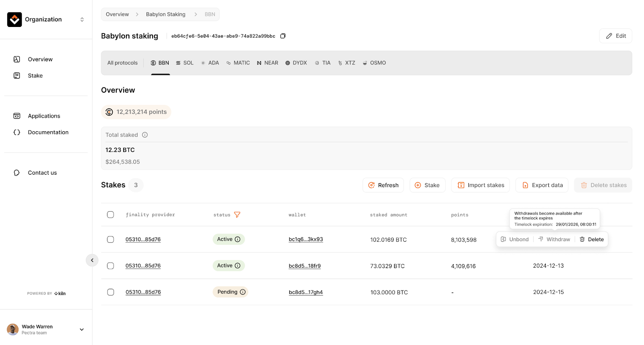
Task: Click Withdraw in the row action menu
Action: (x=554, y=239)
